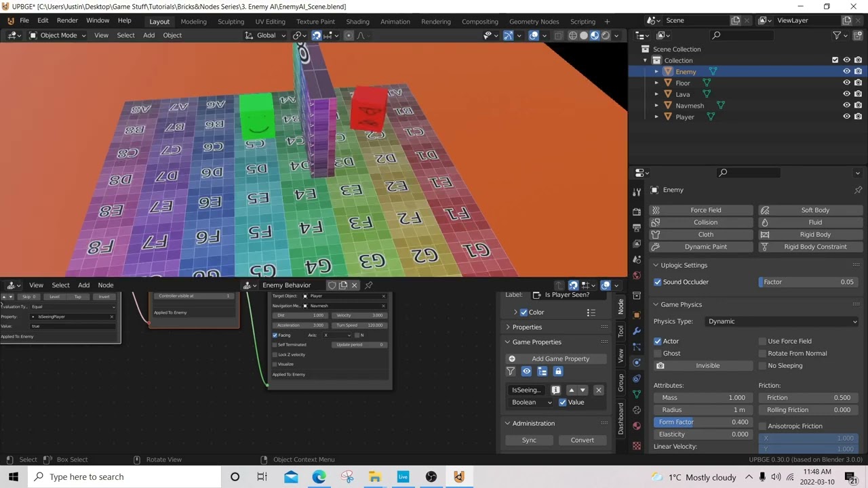Enable the Ghost checkbox
Viewport: 868px width, 488px height.
point(657,353)
